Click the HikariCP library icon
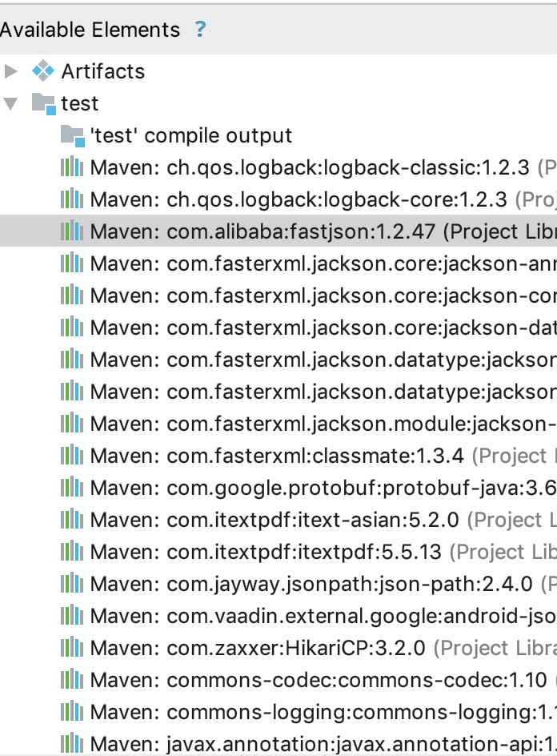This screenshot has width=557, height=756. (x=72, y=648)
